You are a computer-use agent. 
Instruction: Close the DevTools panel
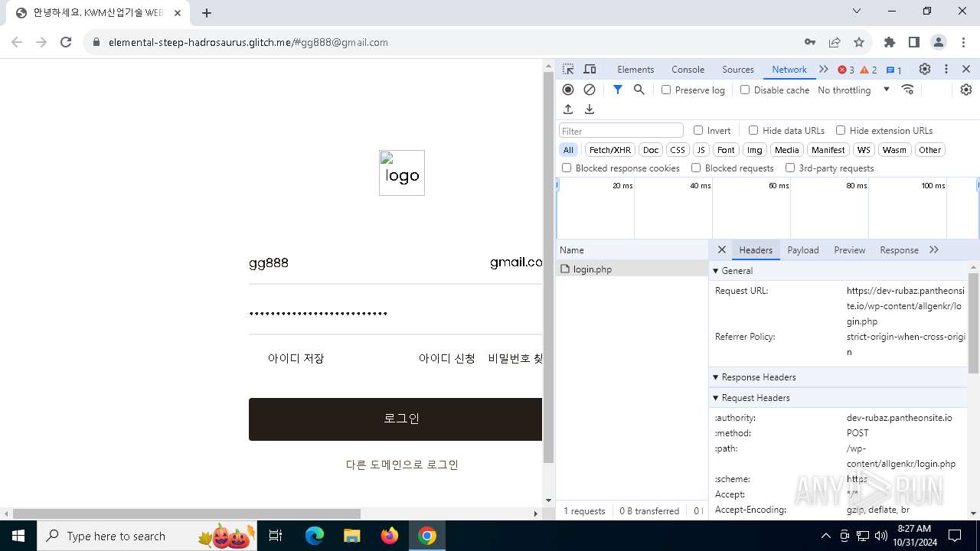pos(966,69)
